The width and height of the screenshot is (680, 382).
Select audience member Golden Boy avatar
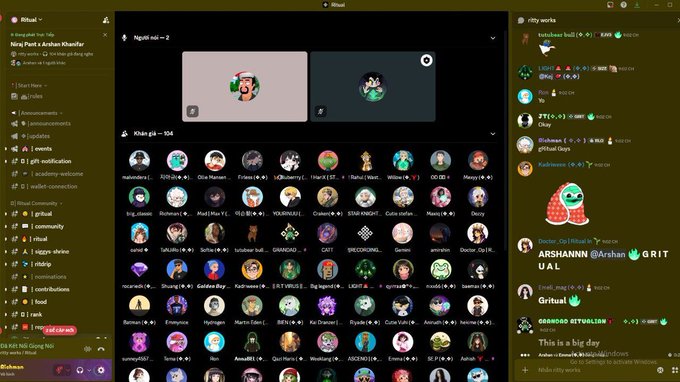(x=214, y=270)
